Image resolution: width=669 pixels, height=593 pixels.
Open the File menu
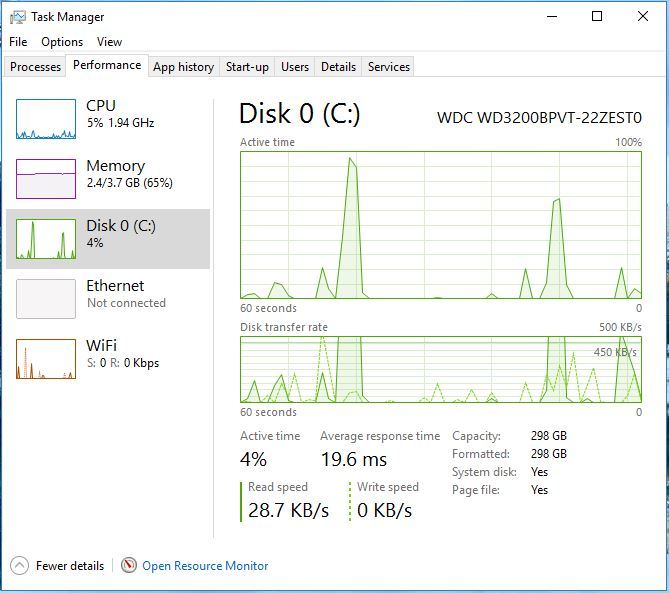pyautogui.click(x=18, y=42)
